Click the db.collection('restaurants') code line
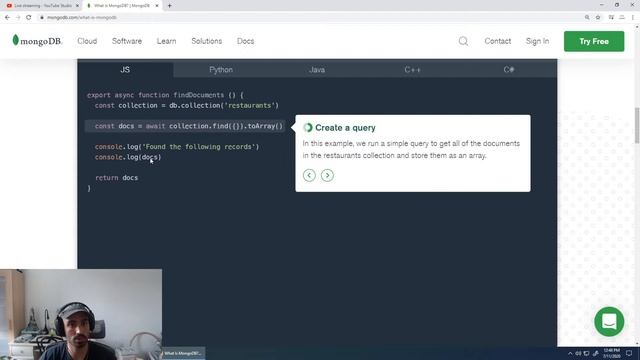640x360 pixels. [187, 105]
